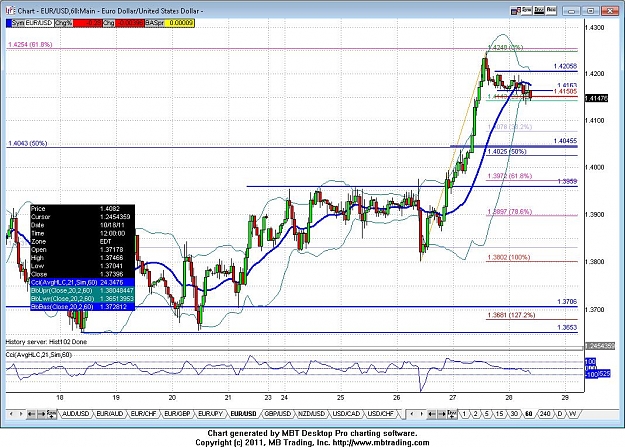Viewport: 625px width, 447px height.
Task: Click the 1.4025 (50%) retracement label
Action: (507, 152)
